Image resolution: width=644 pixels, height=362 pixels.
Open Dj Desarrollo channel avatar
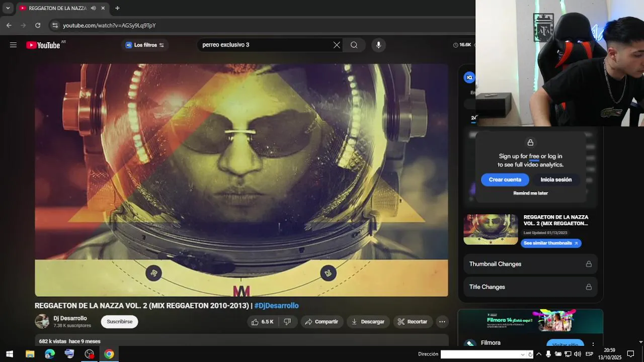pos(42,321)
